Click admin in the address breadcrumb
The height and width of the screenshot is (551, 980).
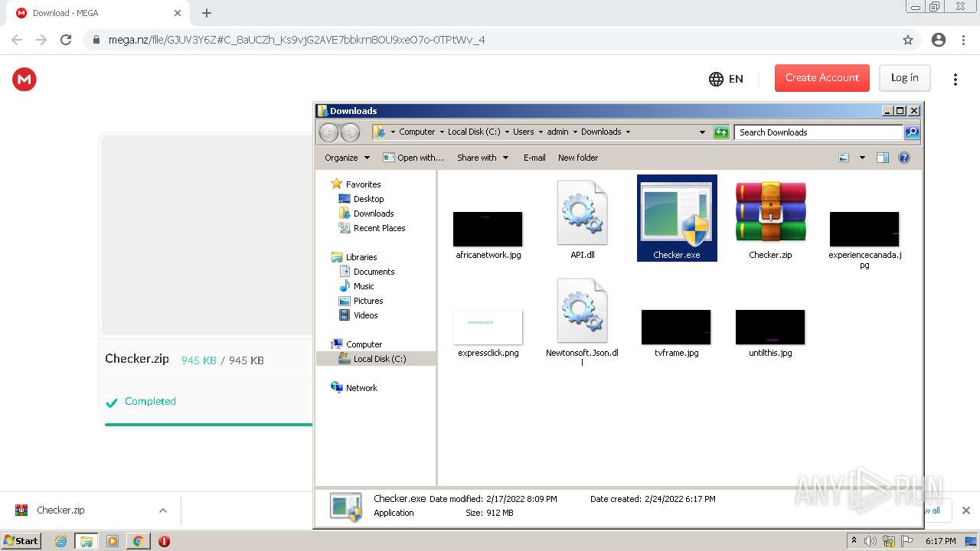(558, 132)
